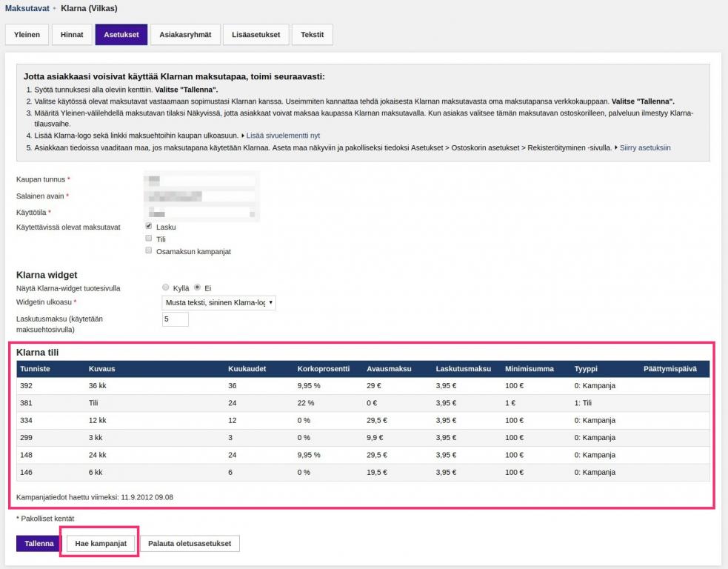Select the Asetukset tab

(x=121, y=35)
